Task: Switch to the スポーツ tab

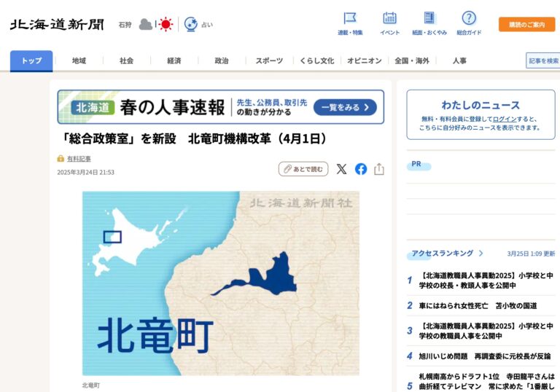Action: pos(269,61)
